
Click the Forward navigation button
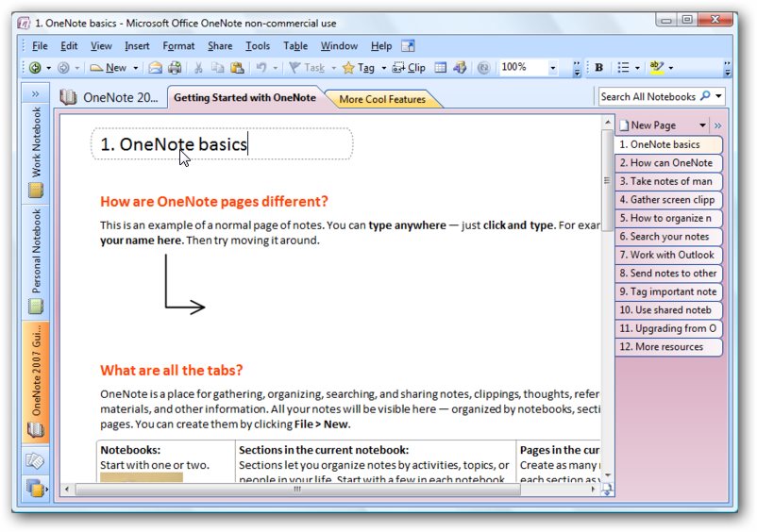(63, 68)
